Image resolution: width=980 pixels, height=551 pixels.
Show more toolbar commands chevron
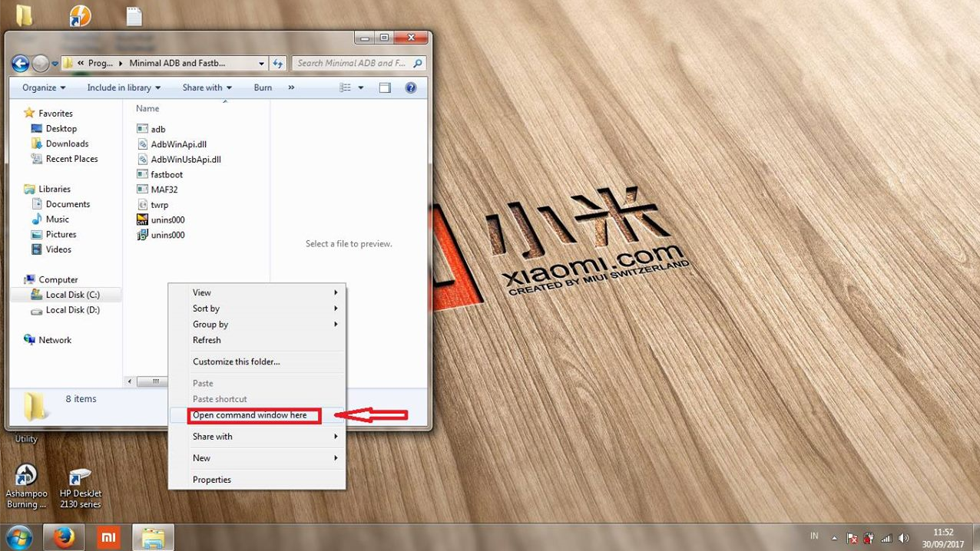point(291,87)
